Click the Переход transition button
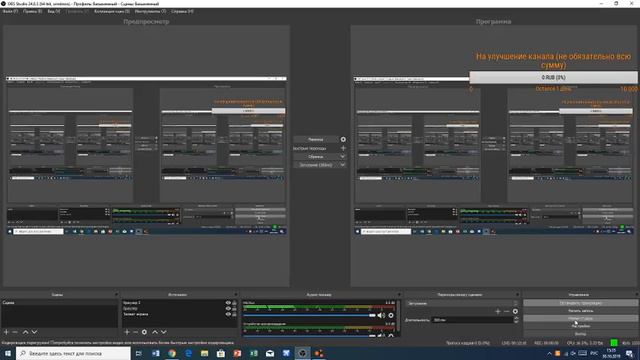Viewport: 640px width, 360px height. tap(316, 140)
